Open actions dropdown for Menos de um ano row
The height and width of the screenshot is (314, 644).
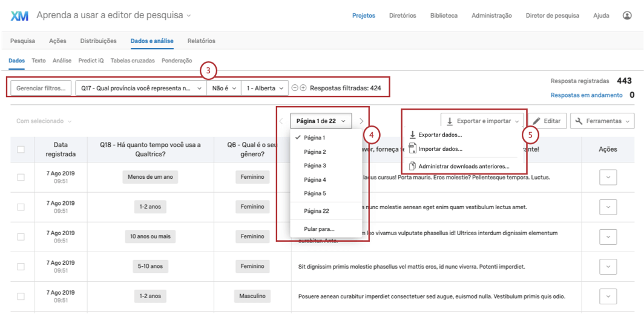click(608, 178)
